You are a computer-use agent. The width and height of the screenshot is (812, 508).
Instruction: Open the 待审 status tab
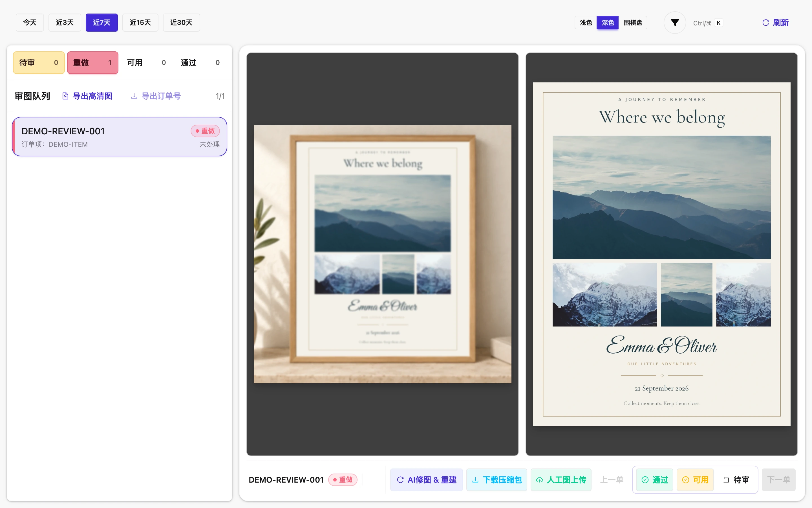39,62
